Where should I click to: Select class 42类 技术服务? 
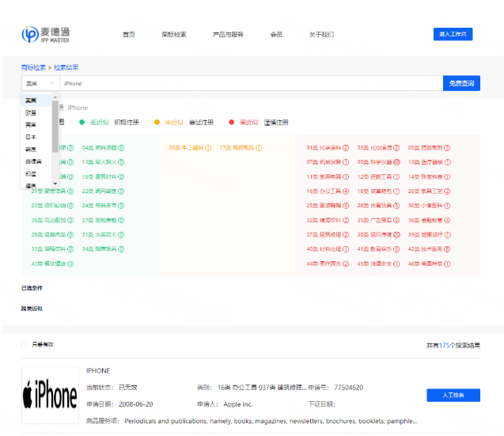(x=429, y=249)
